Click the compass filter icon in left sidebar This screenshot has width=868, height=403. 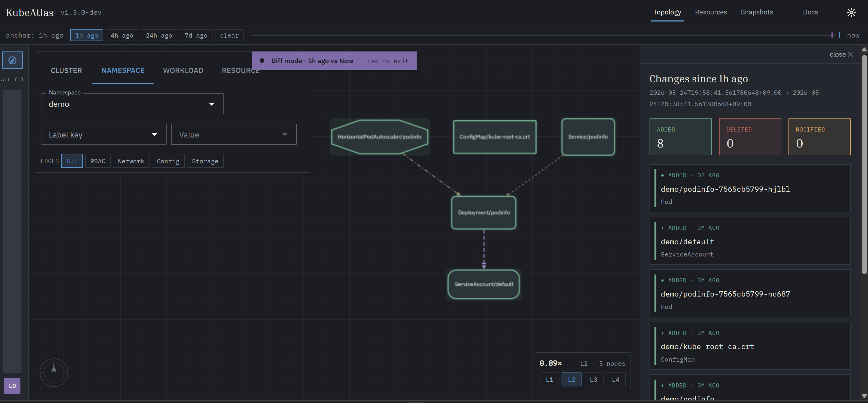(13, 60)
